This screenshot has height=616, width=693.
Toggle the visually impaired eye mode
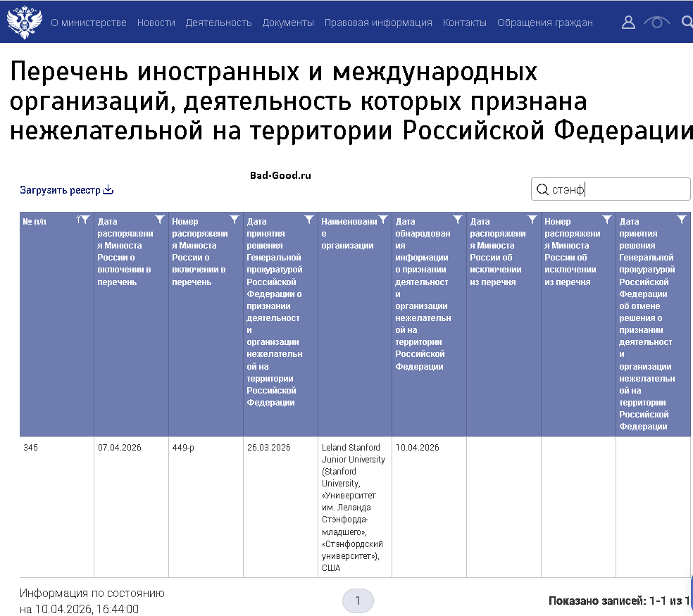(x=656, y=23)
